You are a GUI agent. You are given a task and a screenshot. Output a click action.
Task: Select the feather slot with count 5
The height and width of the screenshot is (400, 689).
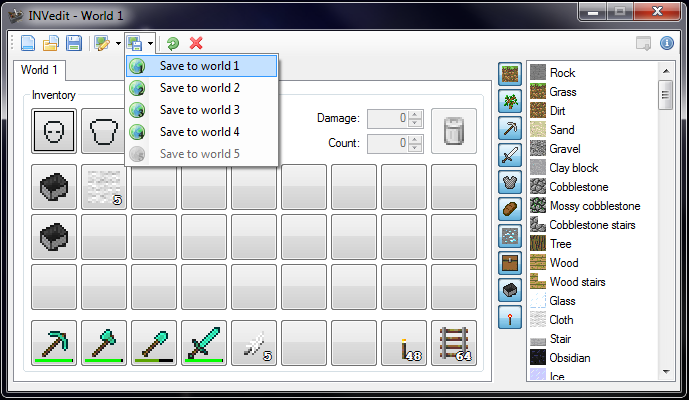[254, 343]
